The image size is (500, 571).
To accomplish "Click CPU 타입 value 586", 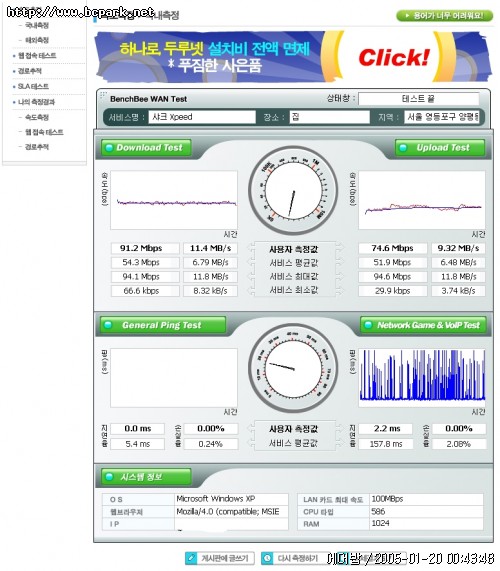I will pyautogui.click(x=426, y=512).
